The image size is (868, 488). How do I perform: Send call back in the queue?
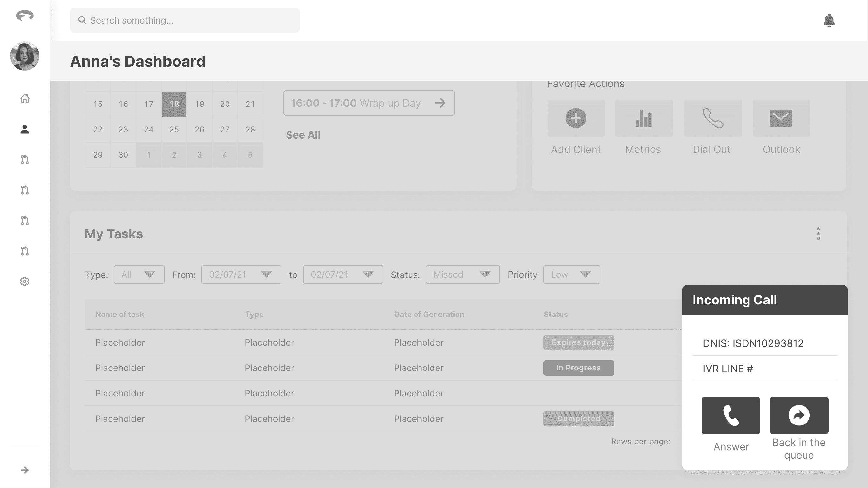tap(799, 415)
